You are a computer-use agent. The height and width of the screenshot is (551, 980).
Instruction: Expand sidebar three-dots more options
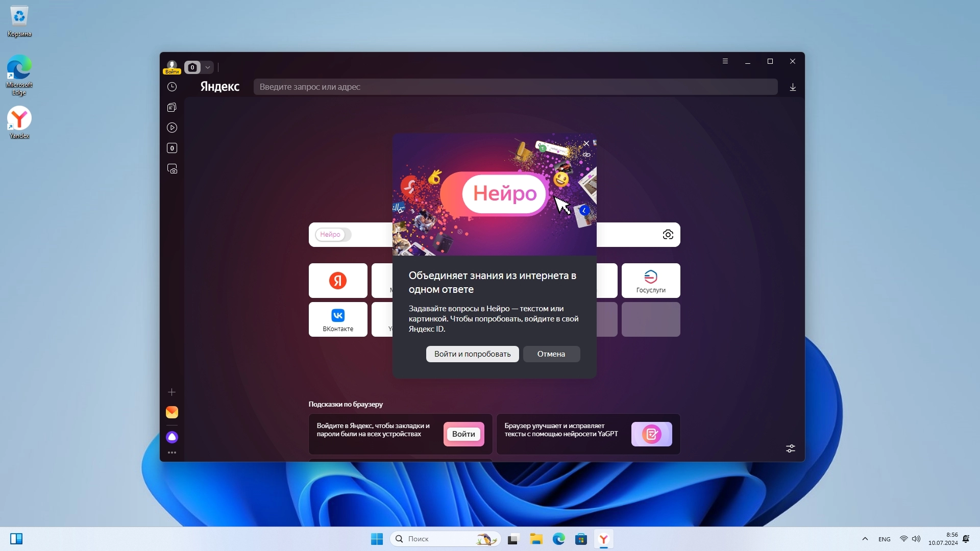[172, 453]
